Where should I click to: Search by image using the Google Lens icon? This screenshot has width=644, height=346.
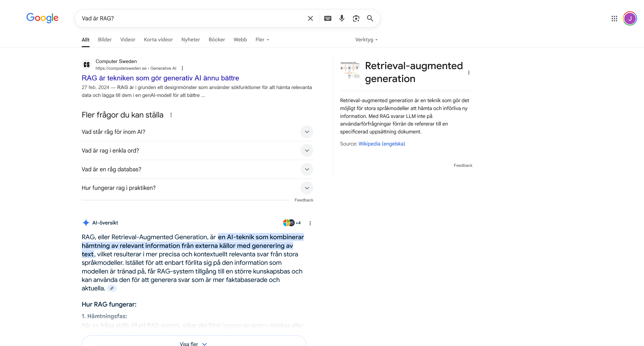(356, 18)
